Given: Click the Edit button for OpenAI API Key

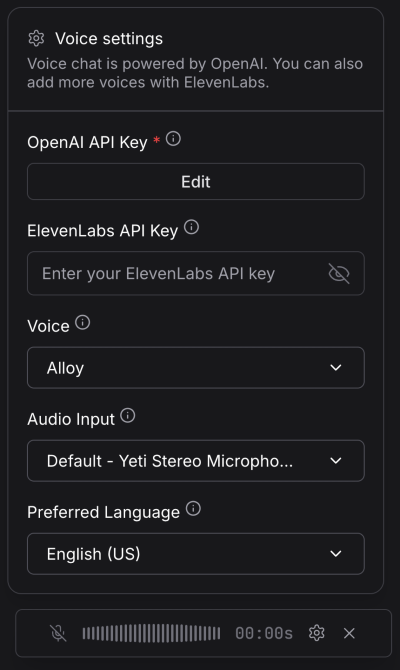Looking at the screenshot, I should click(196, 182).
